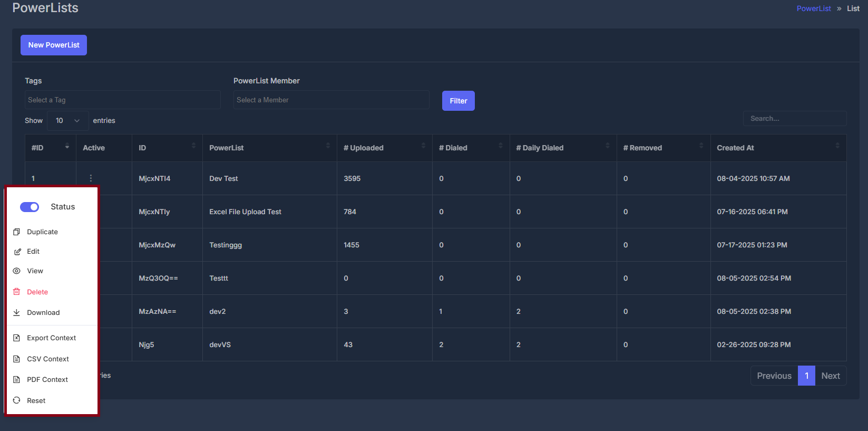Choose Export Context menu entry
The image size is (868, 431).
click(x=52, y=338)
